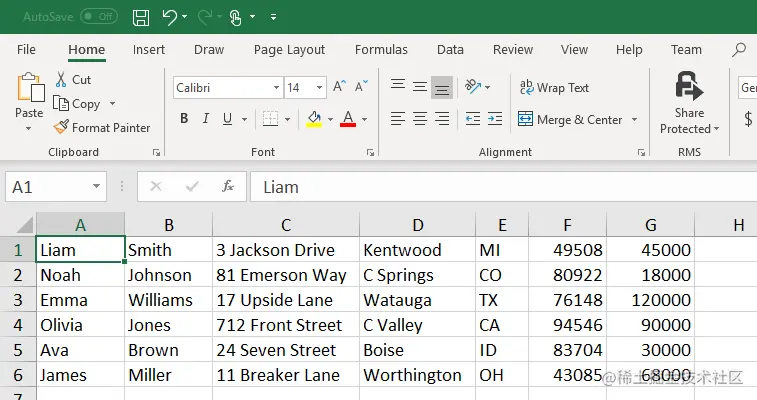Image resolution: width=757 pixels, height=400 pixels.
Task: Click the Touch/Mouse mode hand icon
Action: click(235, 17)
